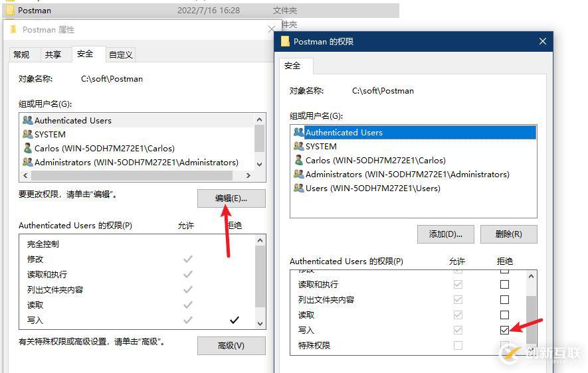The width and height of the screenshot is (588, 373).
Task: Click C:\soft\Postman path in 权限 dialog
Action: click(383, 91)
